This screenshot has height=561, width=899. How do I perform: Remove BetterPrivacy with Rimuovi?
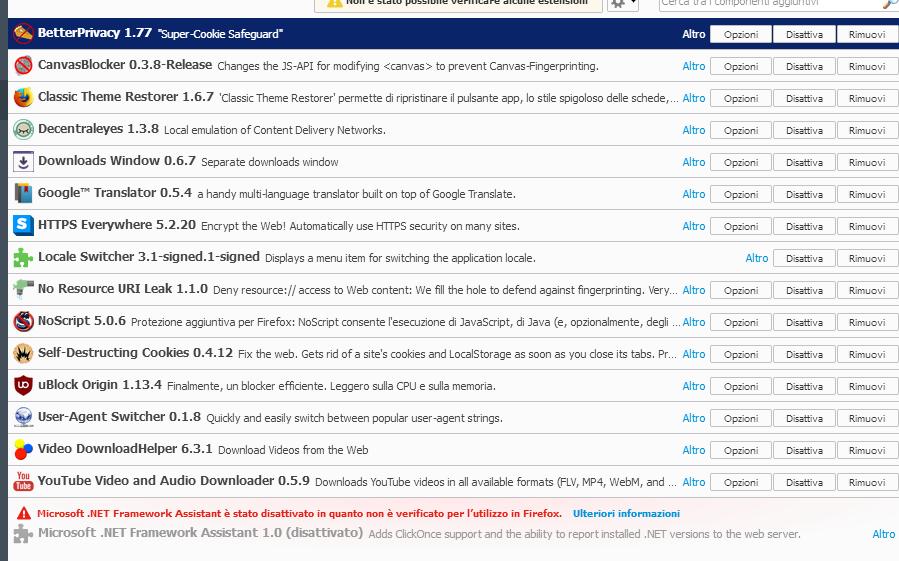[x=867, y=34]
